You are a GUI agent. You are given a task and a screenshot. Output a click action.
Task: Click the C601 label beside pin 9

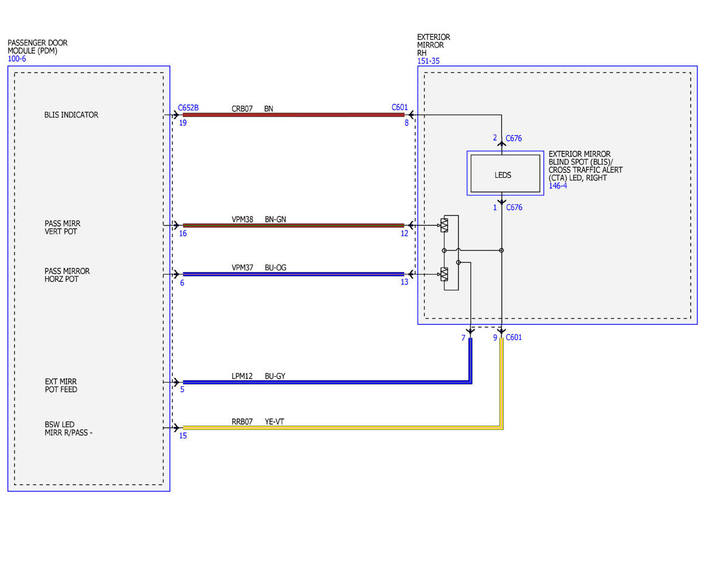[513, 337]
